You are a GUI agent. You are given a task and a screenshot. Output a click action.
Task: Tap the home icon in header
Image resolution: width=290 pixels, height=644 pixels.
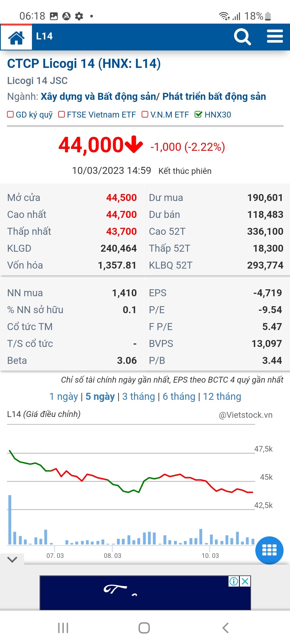(16, 37)
